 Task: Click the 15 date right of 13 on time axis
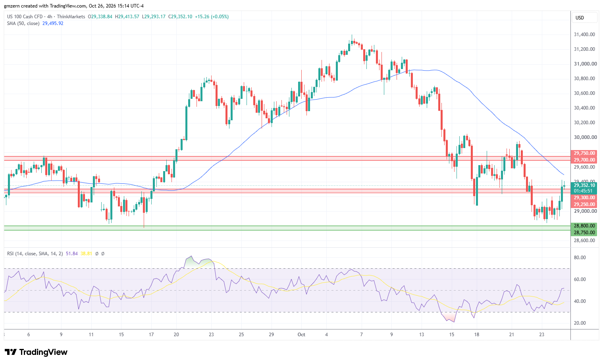tap(452, 335)
